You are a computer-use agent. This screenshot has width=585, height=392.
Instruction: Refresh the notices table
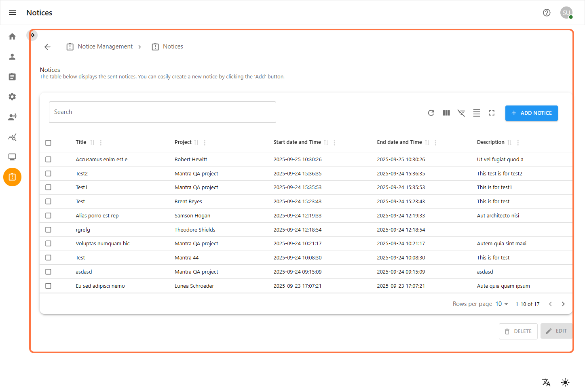pyautogui.click(x=431, y=113)
